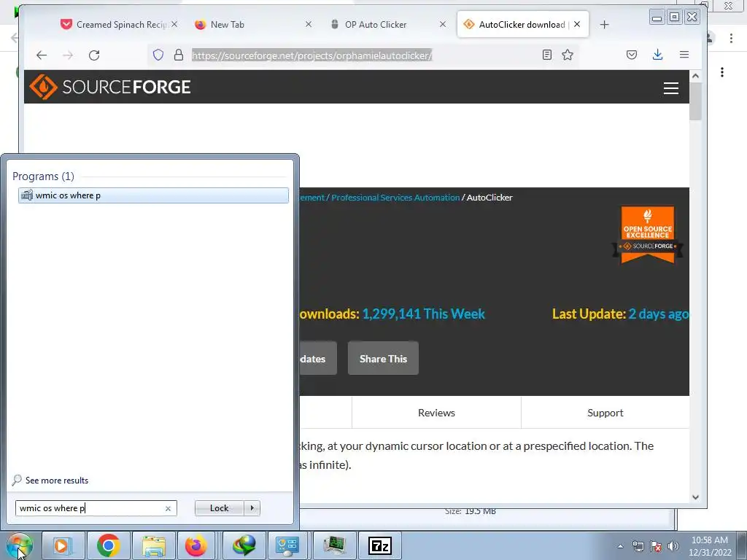
Task: Click the SourceForge logo
Action: pyautogui.click(x=110, y=87)
